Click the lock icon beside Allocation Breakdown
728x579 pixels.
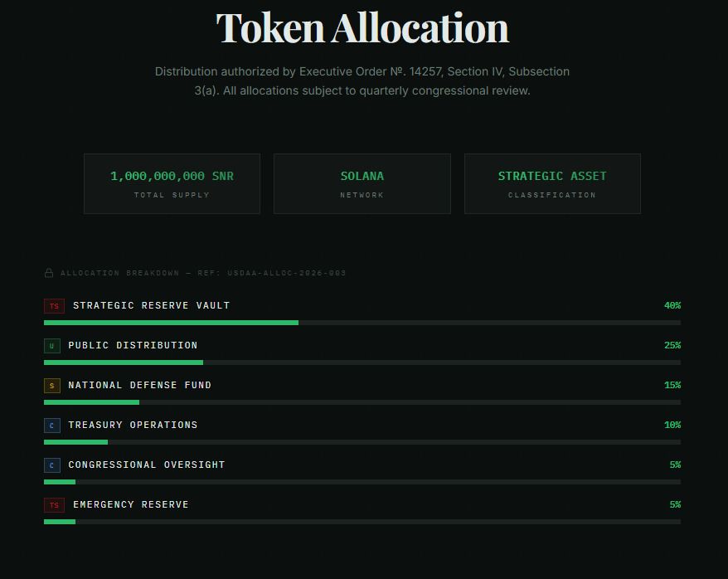49,273
